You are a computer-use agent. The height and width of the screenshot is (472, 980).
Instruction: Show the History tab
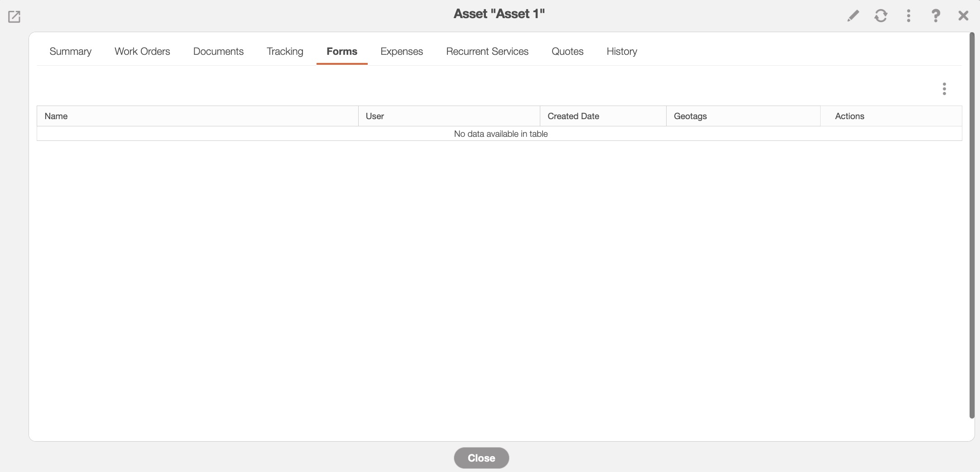point(621,52)
